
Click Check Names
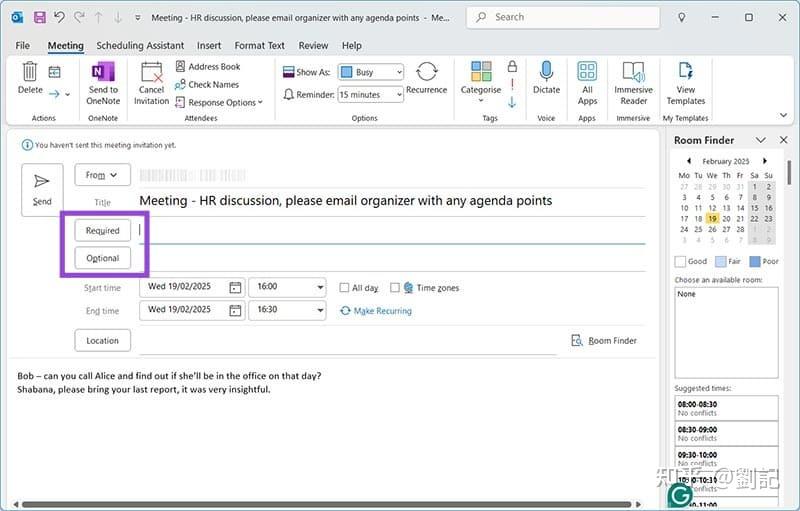click(x=207, y=85)
